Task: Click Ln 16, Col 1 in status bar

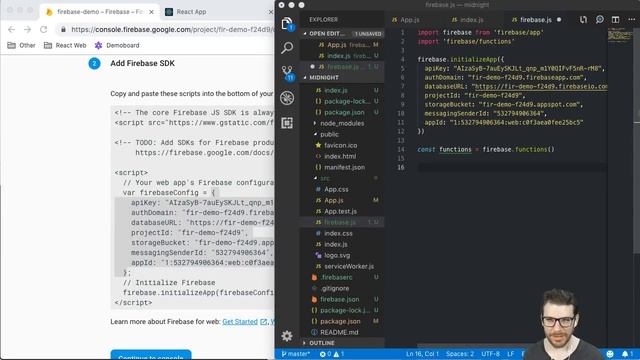Action: coord(422,354)
